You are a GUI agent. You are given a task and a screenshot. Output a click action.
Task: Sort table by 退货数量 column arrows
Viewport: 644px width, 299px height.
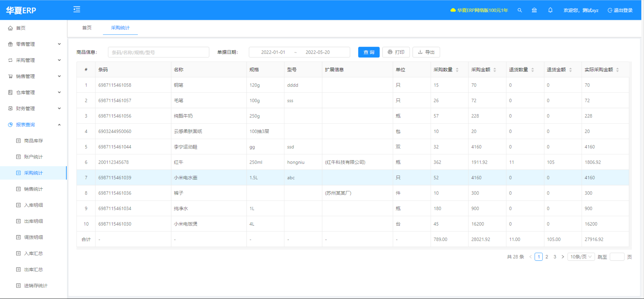click(x=532, y=70)
